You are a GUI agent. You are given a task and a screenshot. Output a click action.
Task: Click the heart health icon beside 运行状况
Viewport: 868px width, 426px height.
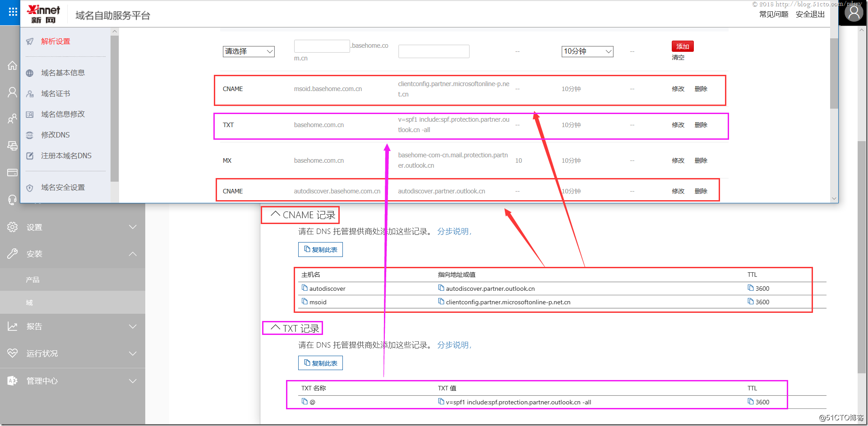pyautogui.click(x=12, y=353)
